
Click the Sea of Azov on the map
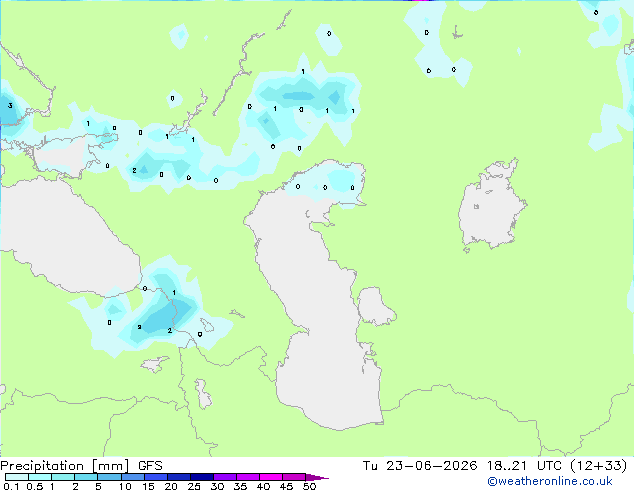[61, 157]
